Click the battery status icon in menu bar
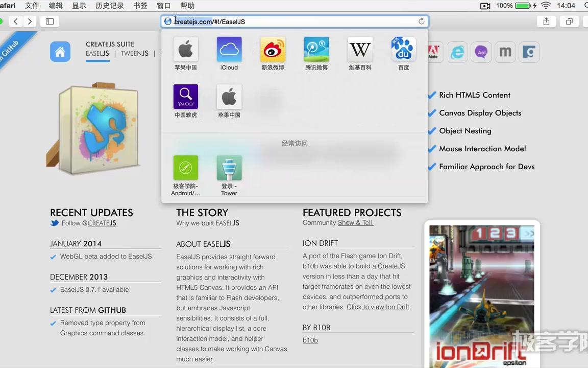This screenshot has width=588, height=368. coord(522,6)
